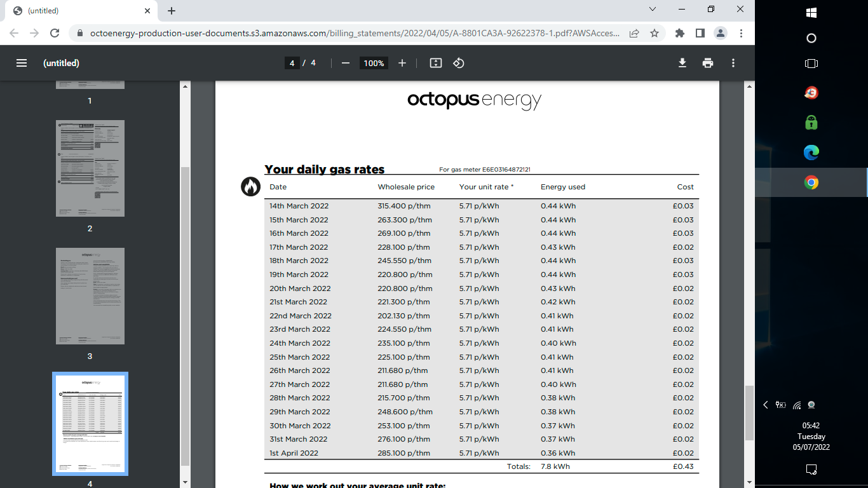Open Chrome from taskbar

pyautogui.click(x=811, y=183)
